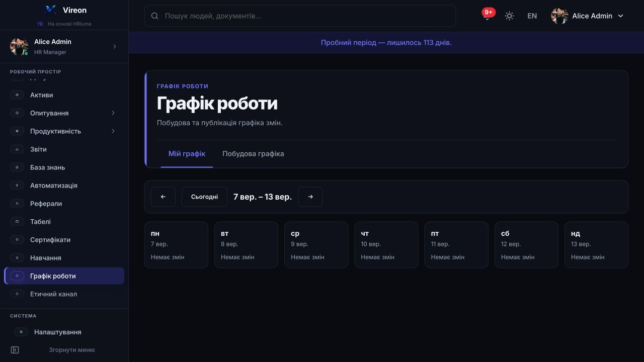Select the Мій графік tab
This screenshot has height=362, width=644.
(187, 154)
